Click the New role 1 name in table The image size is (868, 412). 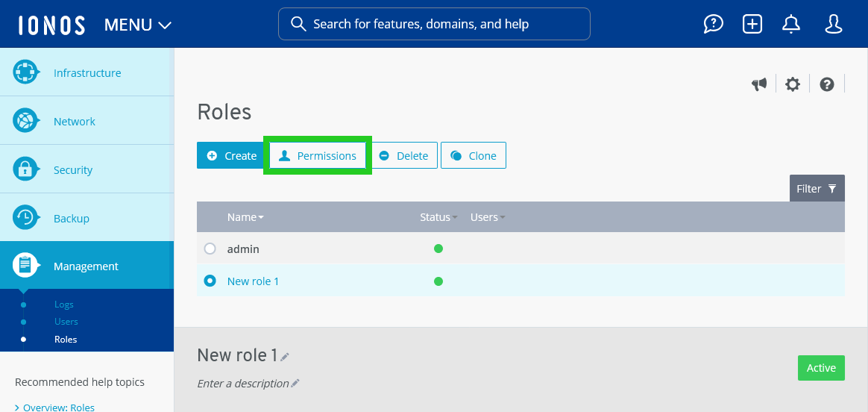pos(253,281)
